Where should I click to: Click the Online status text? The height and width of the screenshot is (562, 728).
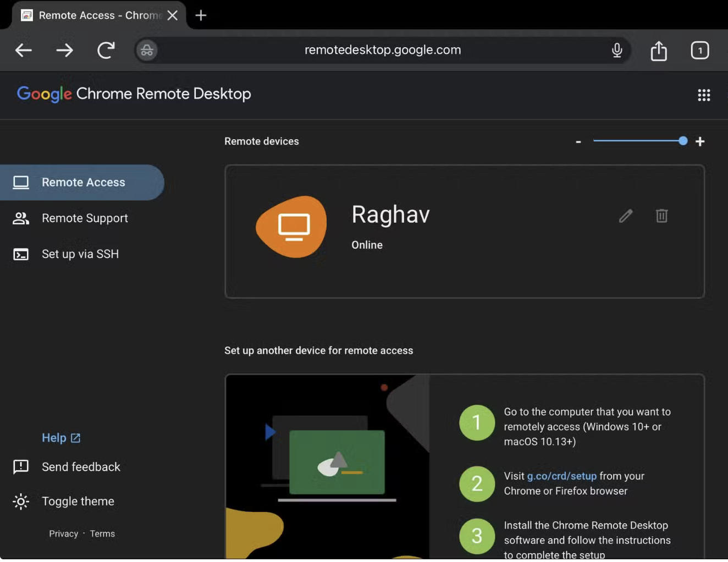(x=367, y=245)
